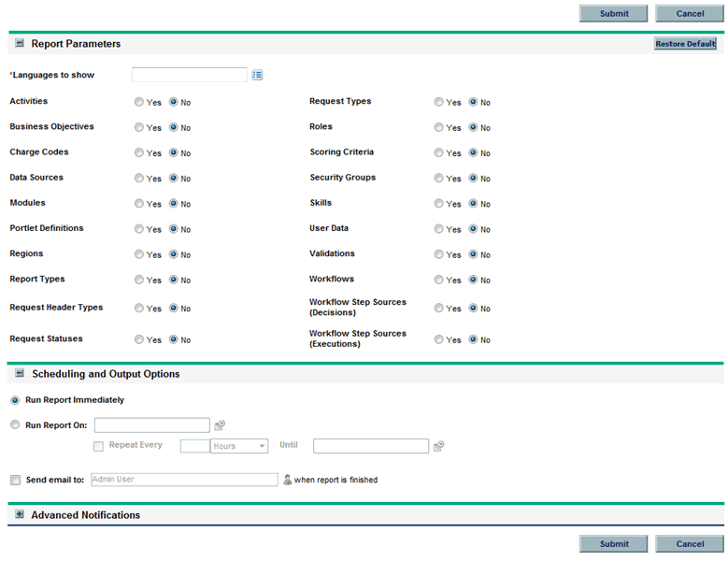Check the Send email to checkbox
Viewport: 728px width, 561px height.
tap(15, 480)
